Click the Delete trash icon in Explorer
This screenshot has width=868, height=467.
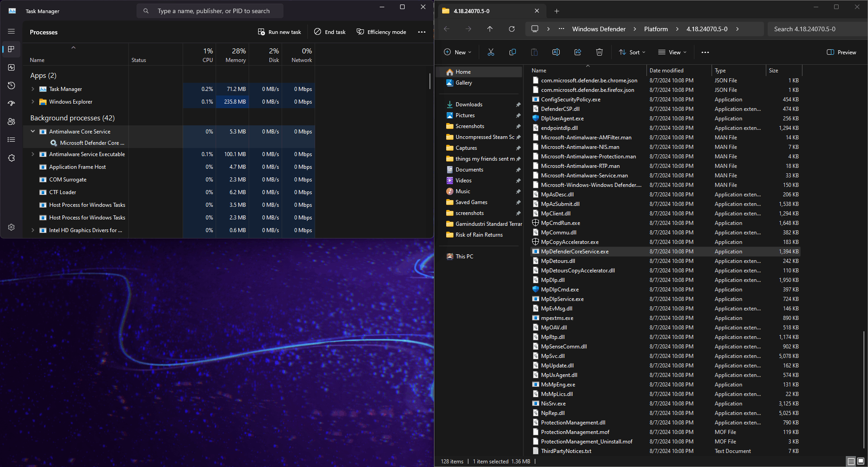599,52
